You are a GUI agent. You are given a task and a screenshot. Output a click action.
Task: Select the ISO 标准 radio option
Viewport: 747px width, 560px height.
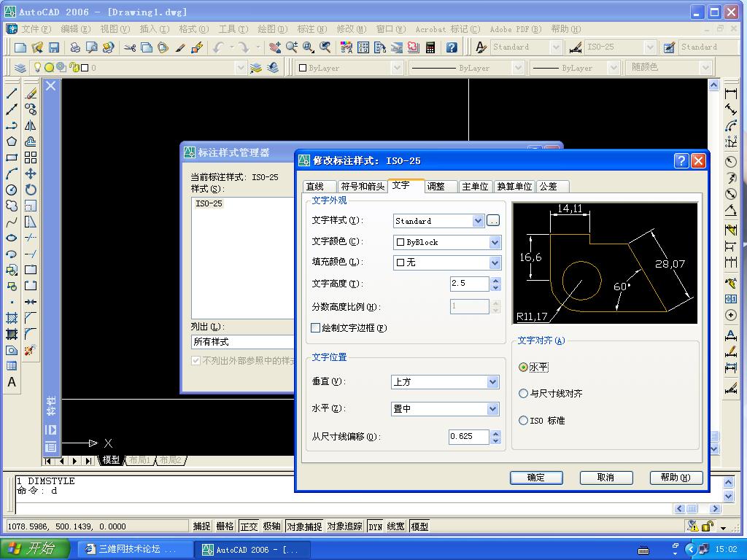coord(523,421)
